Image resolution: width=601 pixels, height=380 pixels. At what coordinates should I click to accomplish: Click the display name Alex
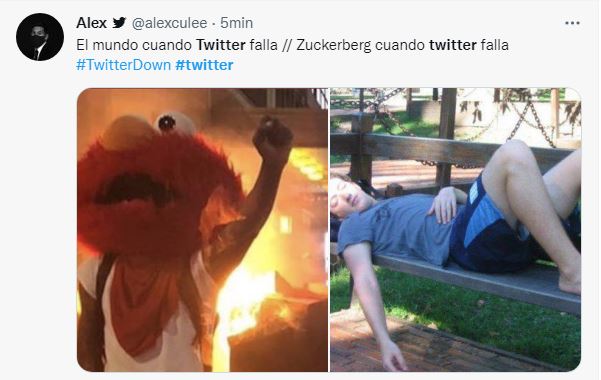click(x=91, y=23)
